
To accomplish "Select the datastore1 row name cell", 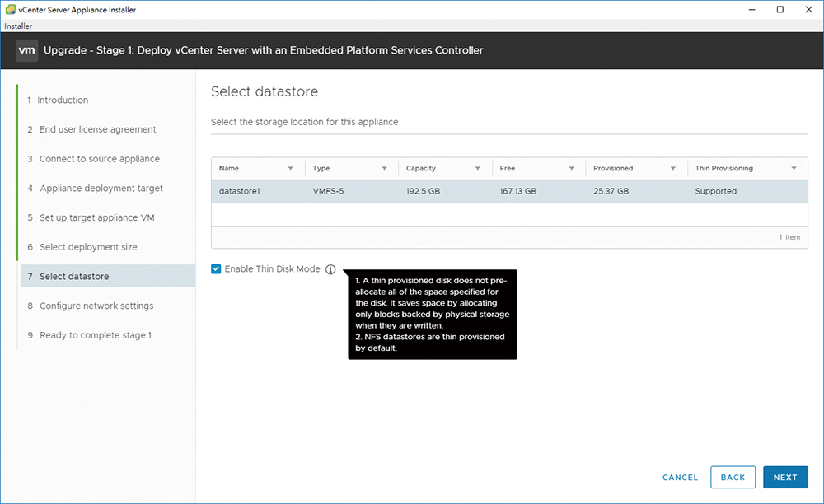I will click(x=240, y=191).
